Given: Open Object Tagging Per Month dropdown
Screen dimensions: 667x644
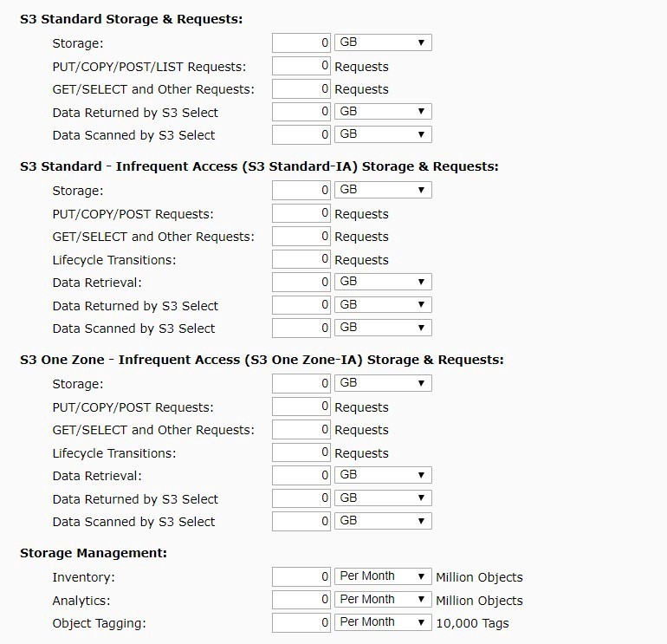Looking at the screenshot, I should [383, 622].
